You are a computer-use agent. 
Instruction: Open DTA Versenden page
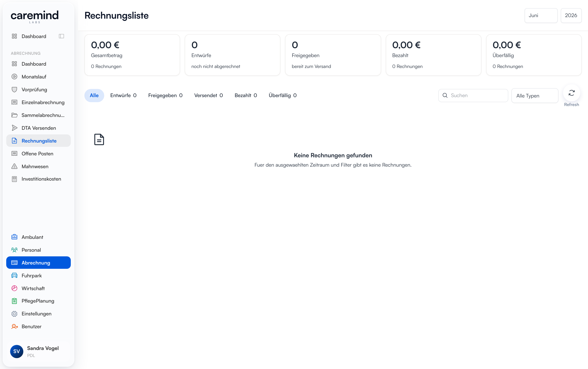(x=38, y=128)
